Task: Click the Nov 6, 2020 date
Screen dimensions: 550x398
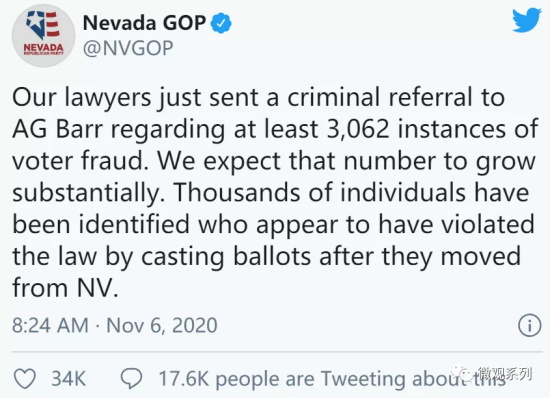Action: click(x=162, y=326)
